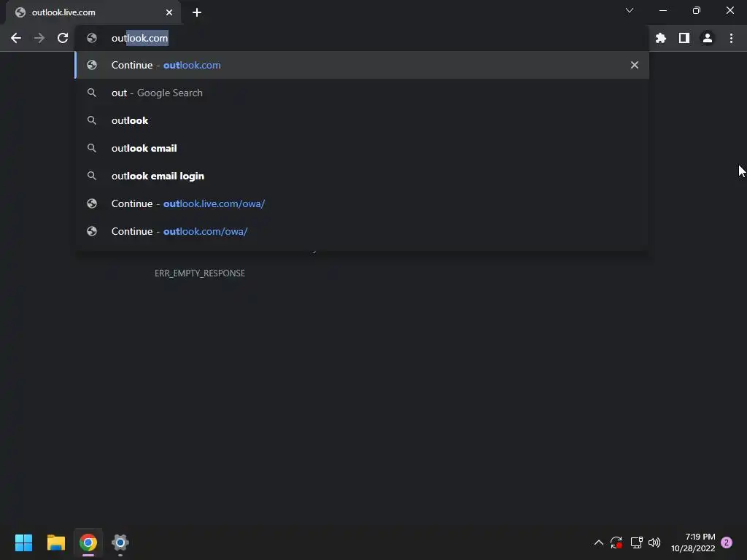Open the notification badge showing 2
The image size is (747, 560).
tap(727, 542)
